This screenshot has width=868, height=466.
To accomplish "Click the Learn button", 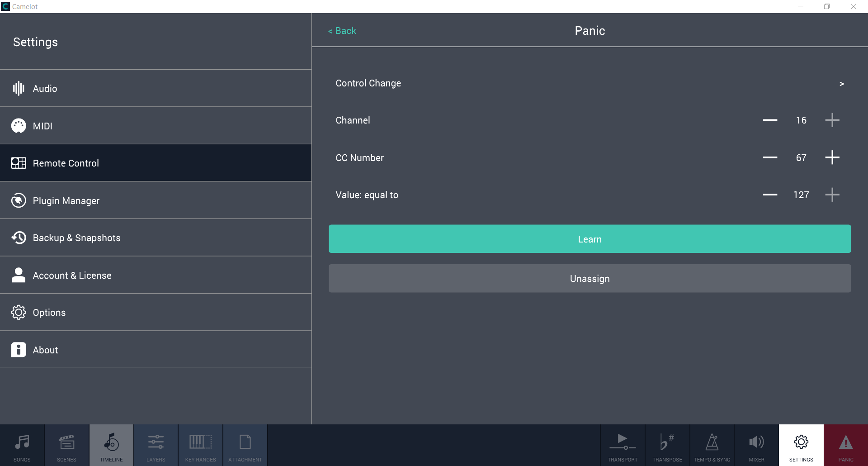I will [590, 239].
